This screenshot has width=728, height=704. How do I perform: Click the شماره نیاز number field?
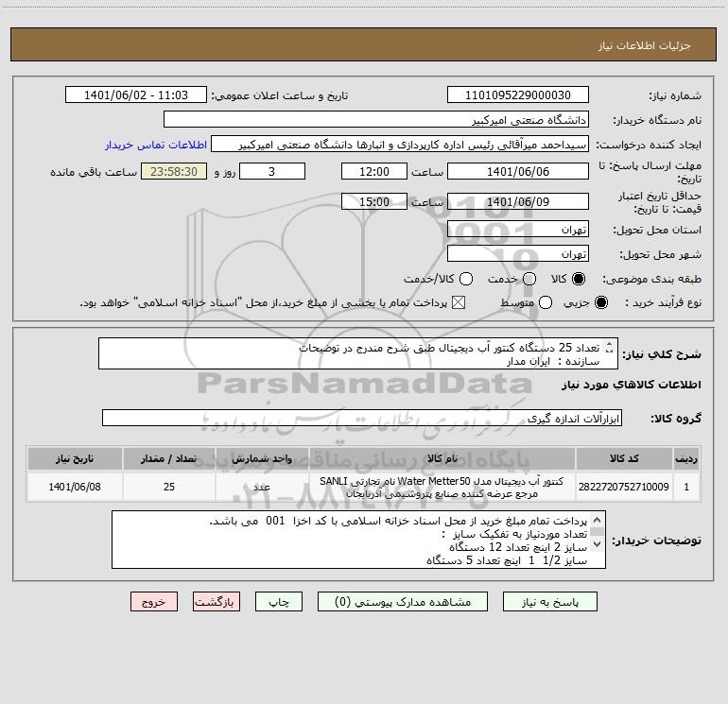coord(518,95)
